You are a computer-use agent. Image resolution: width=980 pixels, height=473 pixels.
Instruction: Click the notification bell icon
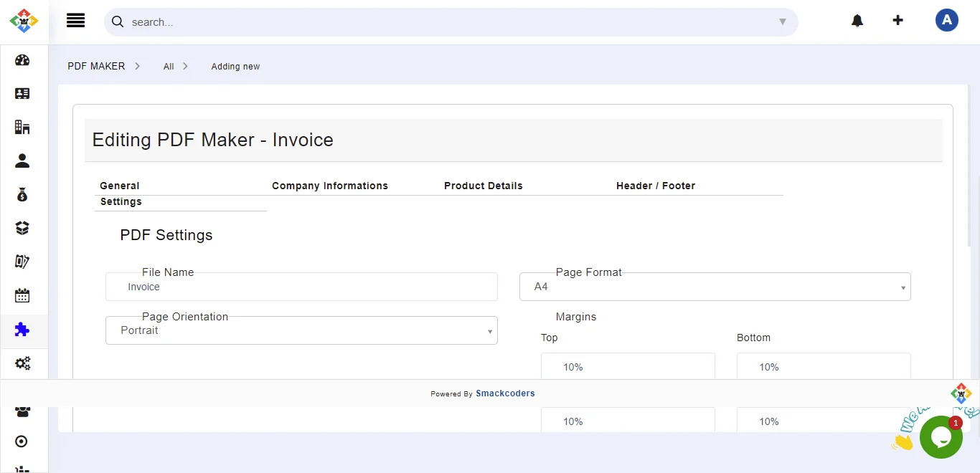coord(857,21)
